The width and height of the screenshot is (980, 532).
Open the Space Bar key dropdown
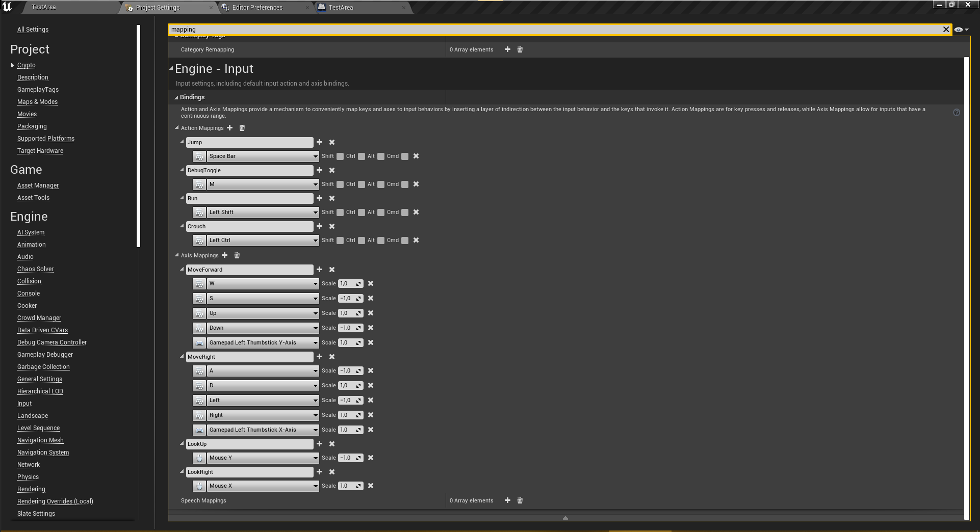[x=263, y=156]
